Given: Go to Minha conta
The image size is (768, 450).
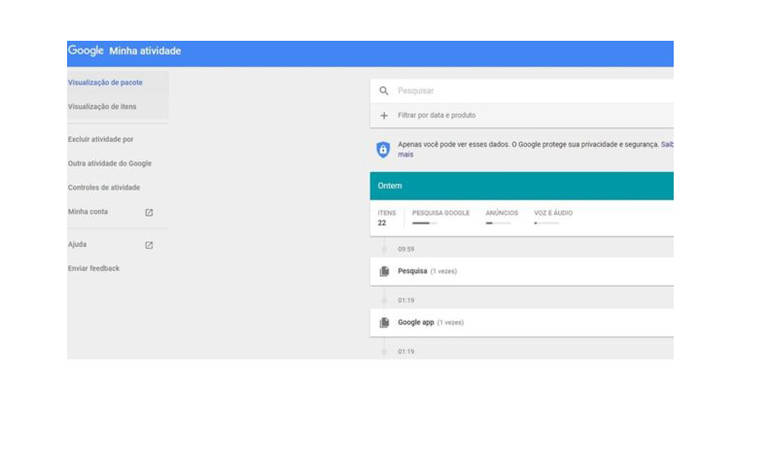Looking at the screenshot, I should (x=88, y=212).
